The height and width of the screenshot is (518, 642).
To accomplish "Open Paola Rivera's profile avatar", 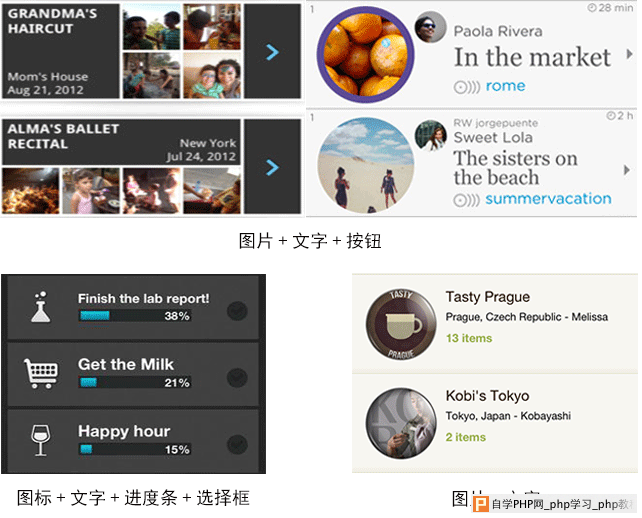I will pos(430,27).
